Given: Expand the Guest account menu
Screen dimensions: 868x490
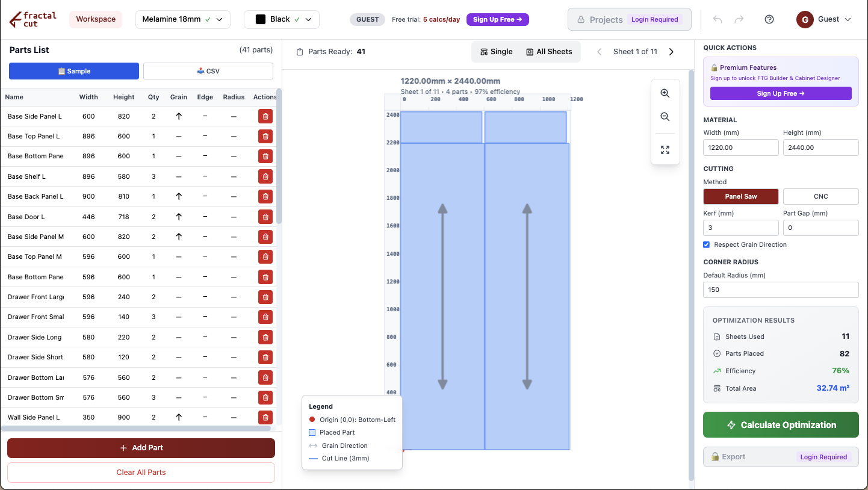Looking at the screenshot, I should coord(823,19).
